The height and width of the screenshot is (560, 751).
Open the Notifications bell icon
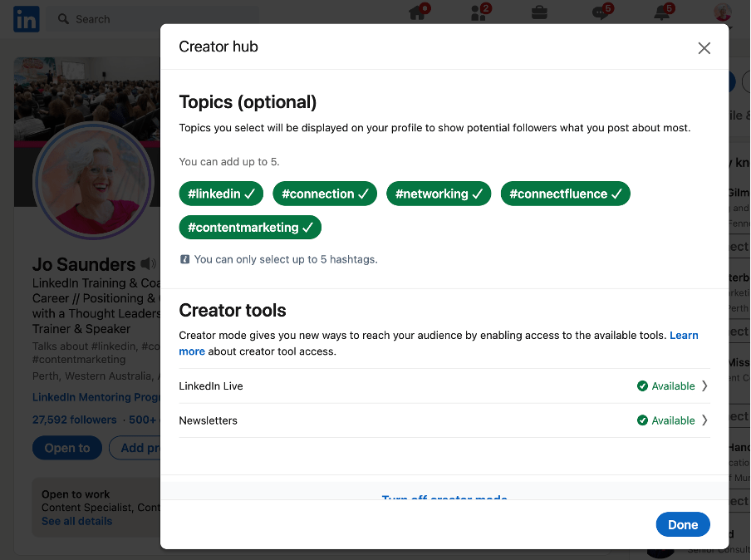click(x=662, y=12)
